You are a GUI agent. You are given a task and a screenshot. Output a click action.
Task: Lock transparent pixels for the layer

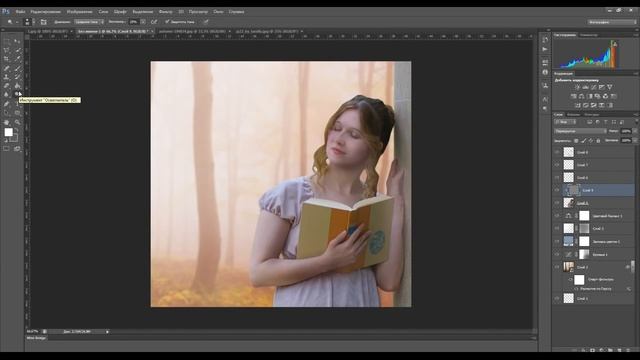576,140
